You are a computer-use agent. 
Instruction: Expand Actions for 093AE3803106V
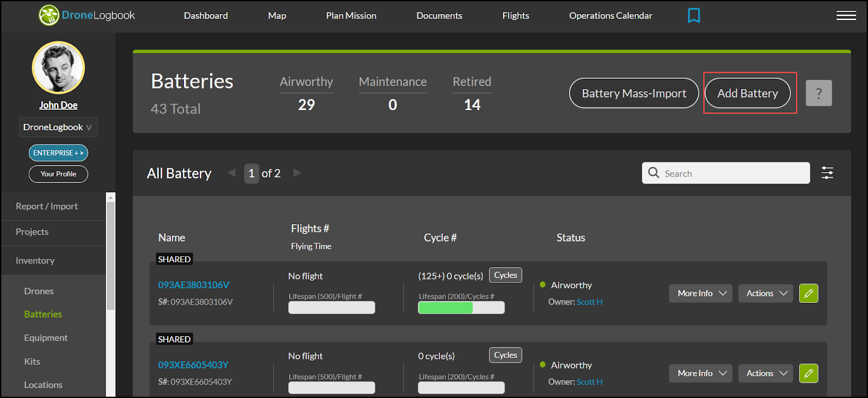tap(765, 293)
